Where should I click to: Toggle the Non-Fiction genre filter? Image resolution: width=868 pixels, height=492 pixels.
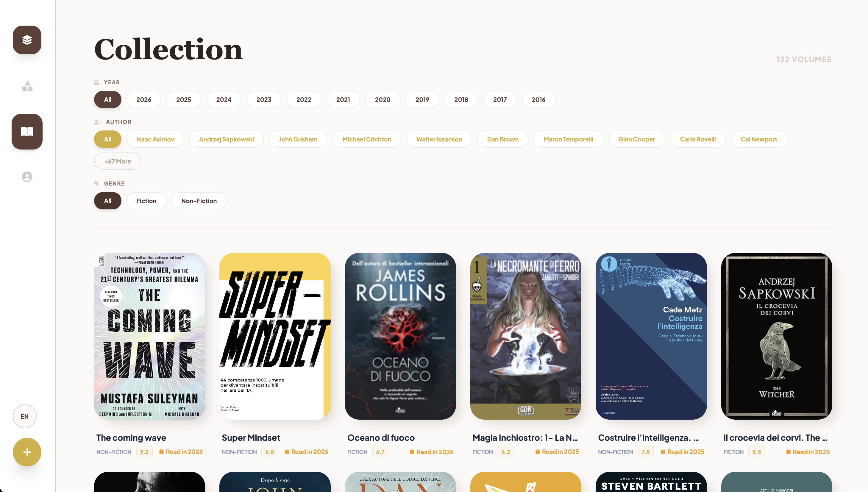click(199, 201)
